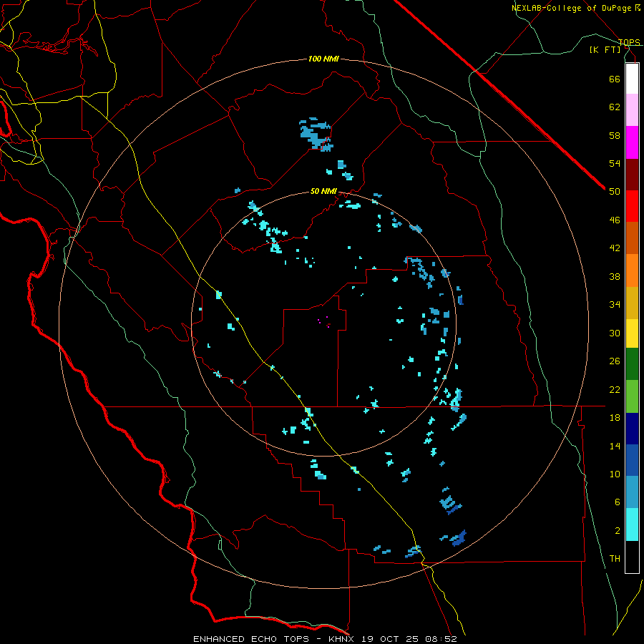Click the dark green legend swatch
644x644 pixels.
(632, 364)
